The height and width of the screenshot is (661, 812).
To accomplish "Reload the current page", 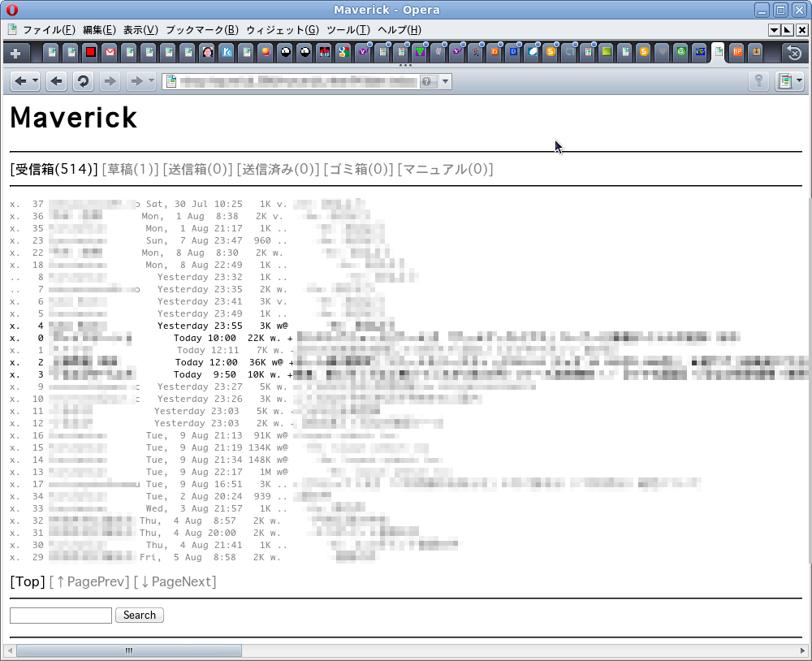I will pyautogui.click(x=82, y=81).
